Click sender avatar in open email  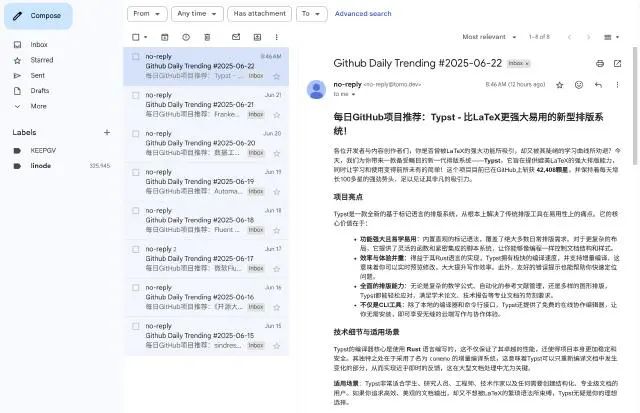[x=316, y=90]
